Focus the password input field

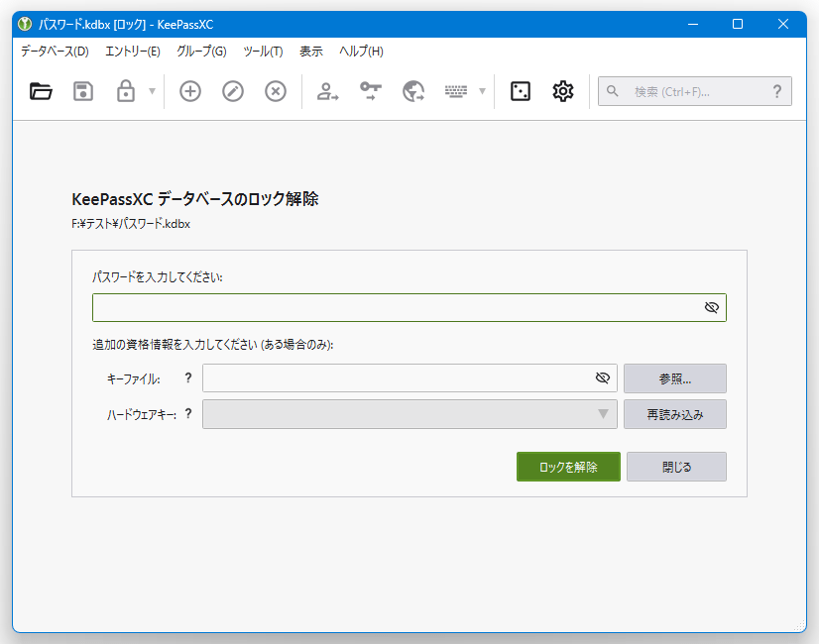409,307
